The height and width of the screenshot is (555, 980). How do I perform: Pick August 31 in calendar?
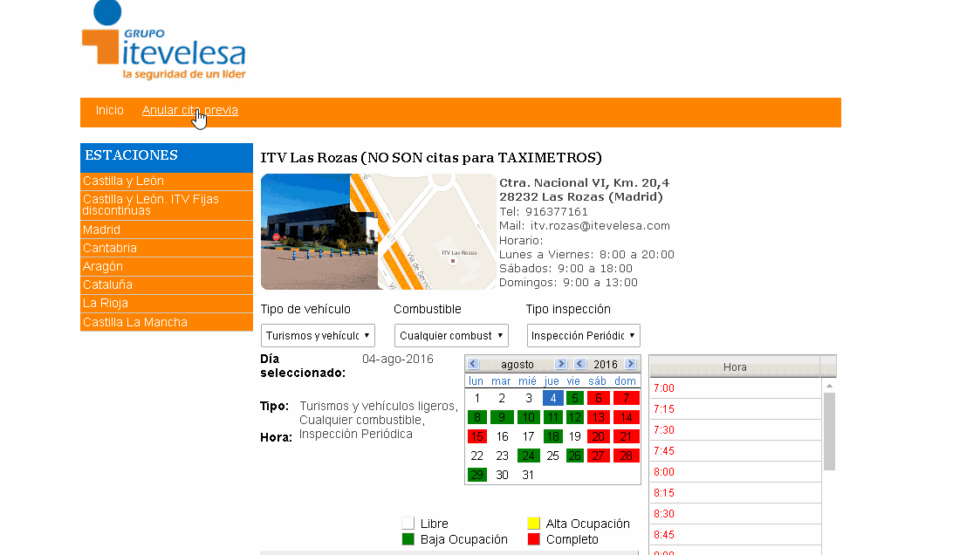(x=529, y=475)
